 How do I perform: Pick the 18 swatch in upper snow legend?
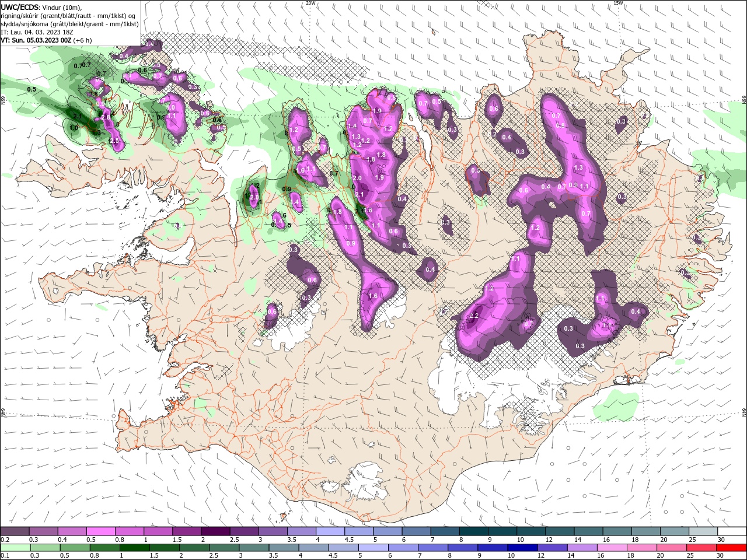point(647,531)
